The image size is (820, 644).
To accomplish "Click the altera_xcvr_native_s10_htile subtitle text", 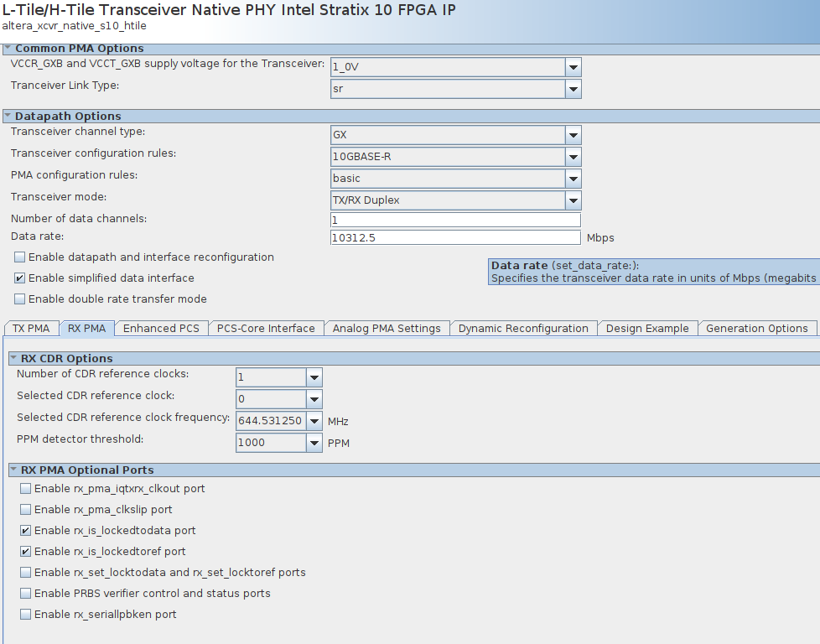I will pos(75,26).
